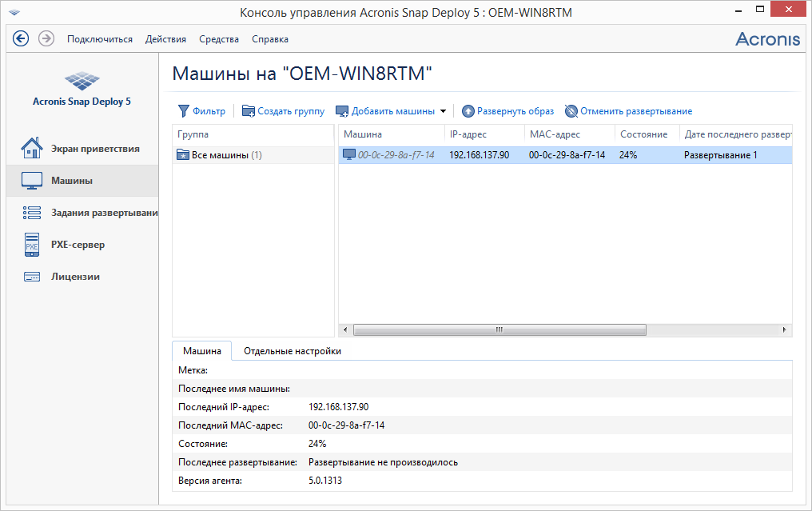The image size is (812, 511).
Task: Go to Лицензии section
Action: [x=75, y=277]
